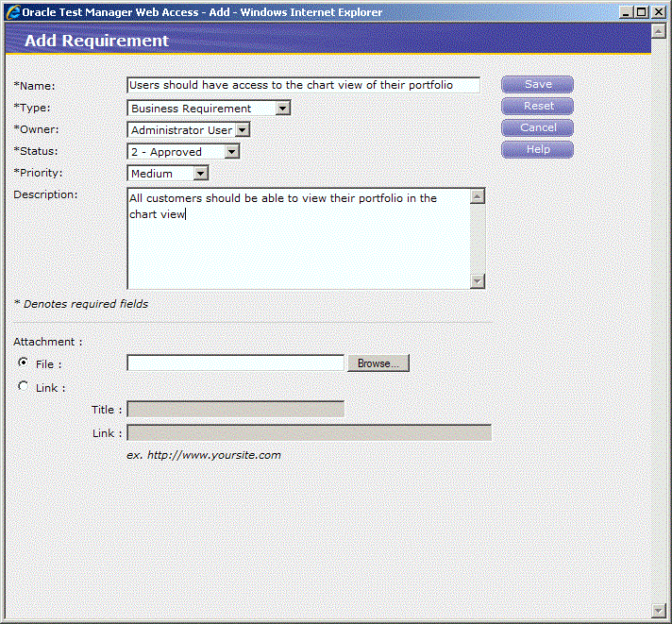The width and height of the screenshot is (672, 624).
Task: Click the 'Add Requirement' heading text
Action: coord(96,41)
